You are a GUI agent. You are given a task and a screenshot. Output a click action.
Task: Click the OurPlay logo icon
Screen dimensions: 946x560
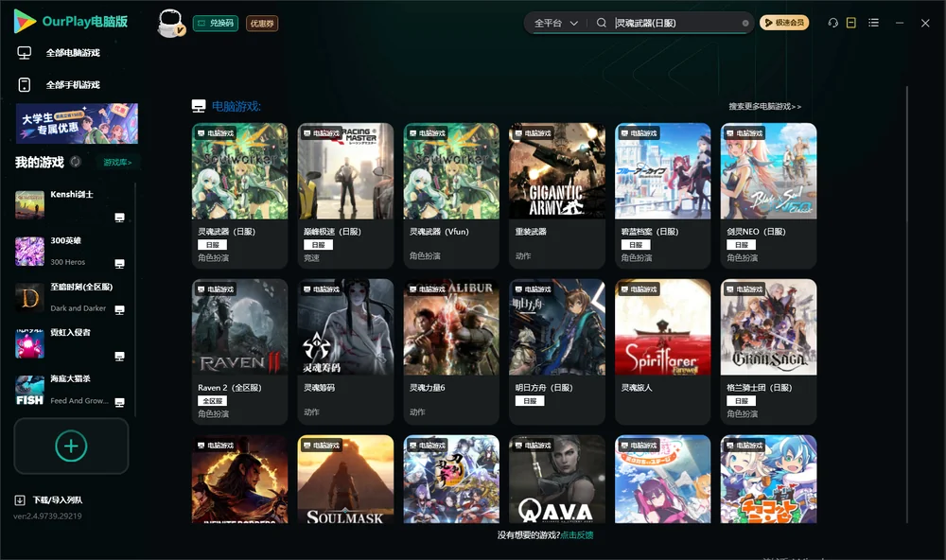pyautogui.click(x=25, y=21)
